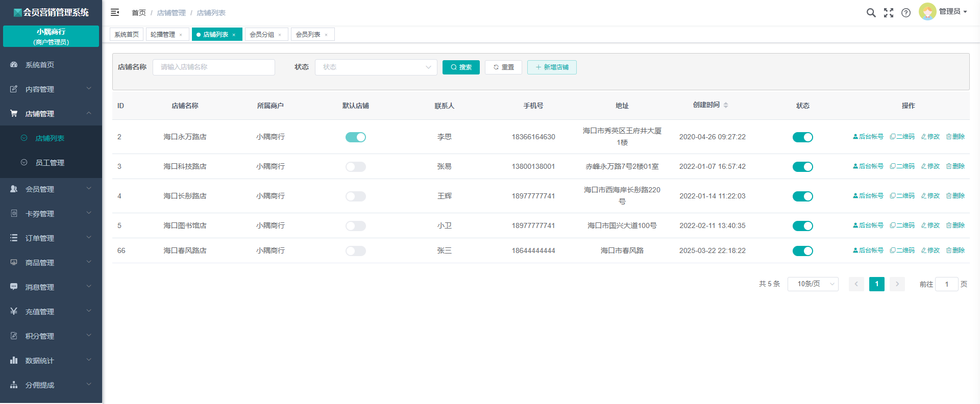Select 店铺列表 in the sidebar submenu
This screenshot has width=980, height=404.
click(51, 138)
